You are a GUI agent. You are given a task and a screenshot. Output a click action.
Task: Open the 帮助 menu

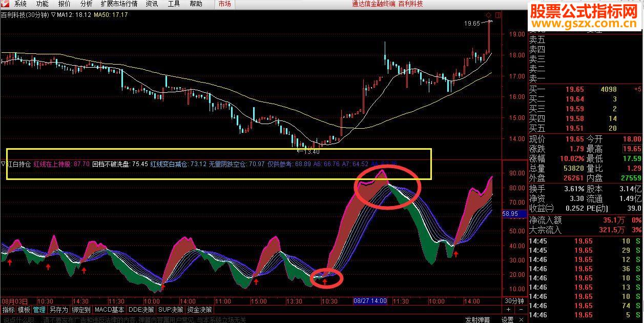(196, 4)
